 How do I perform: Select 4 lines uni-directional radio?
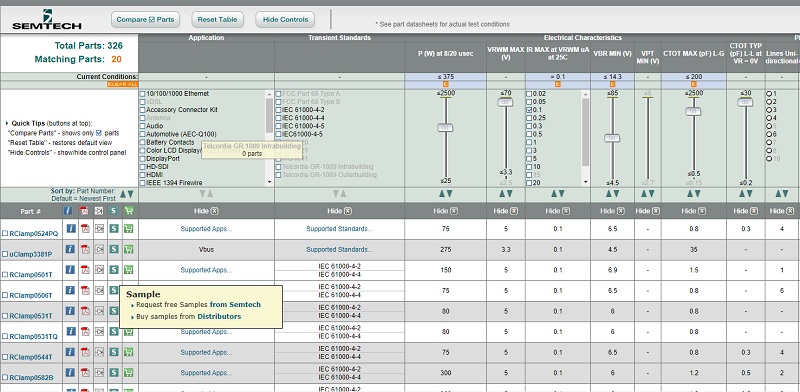tap(769, 118)
